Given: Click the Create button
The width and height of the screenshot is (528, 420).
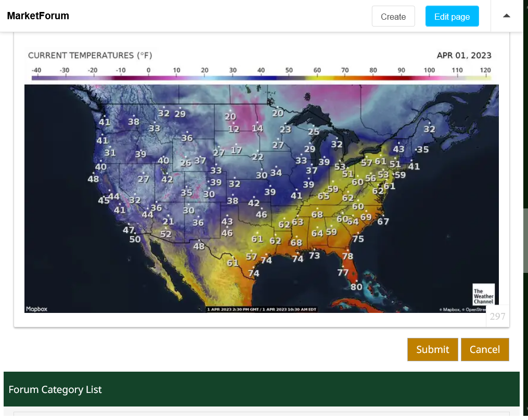Looking at the screenshot, I should click(393, 17).
